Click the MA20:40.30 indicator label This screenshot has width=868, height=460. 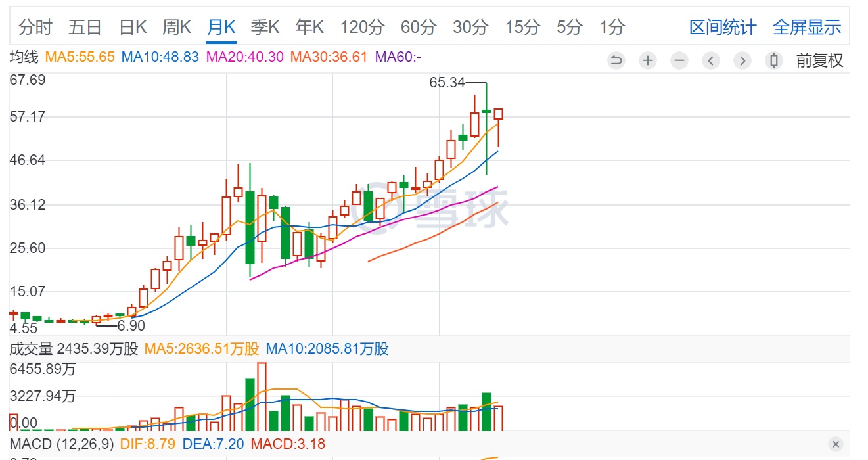point(245,57)
